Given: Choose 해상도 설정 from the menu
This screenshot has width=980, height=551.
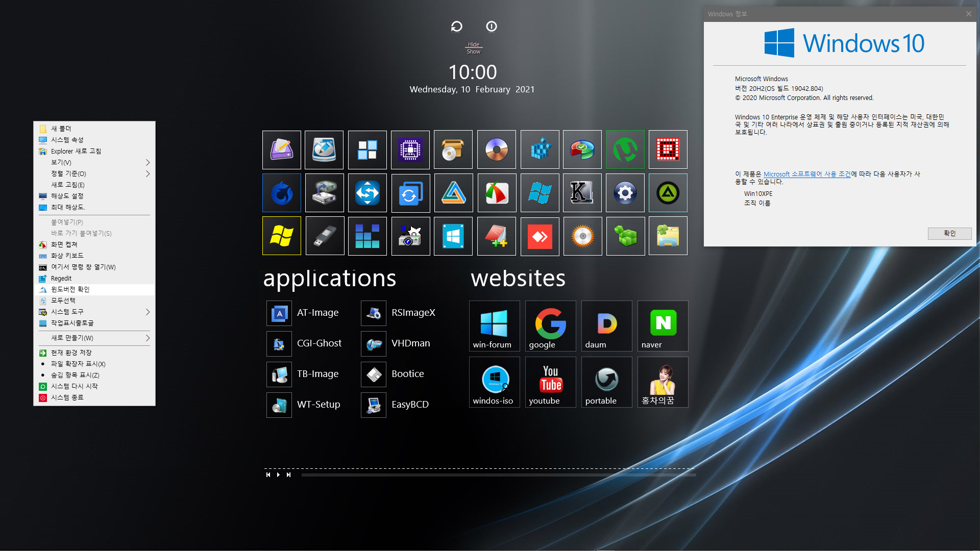Looking at the screenshot, I should click(94, 196).
